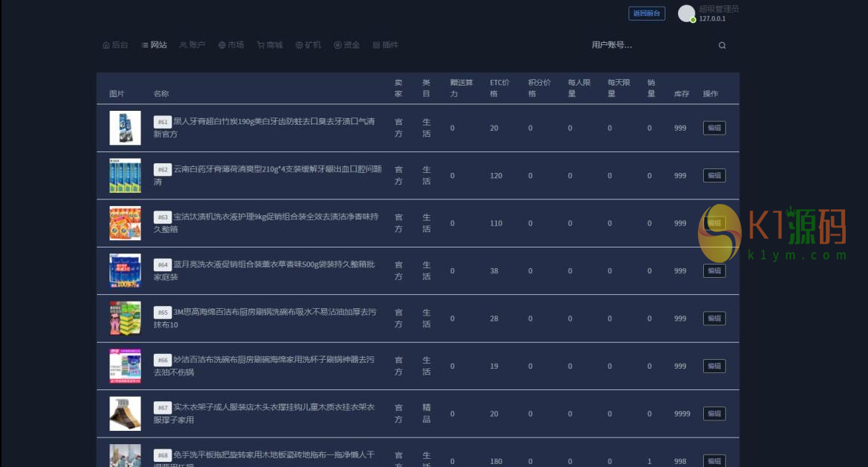
Task: Click the #63 ID badge
Action: (162, 217)
